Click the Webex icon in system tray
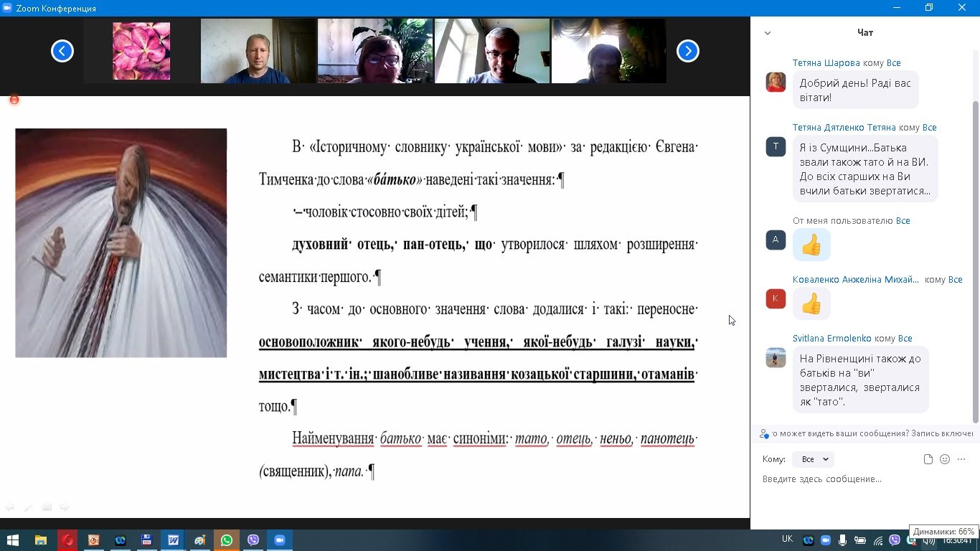The width and height of the screenshot is (980, 551). click(809, 540)
